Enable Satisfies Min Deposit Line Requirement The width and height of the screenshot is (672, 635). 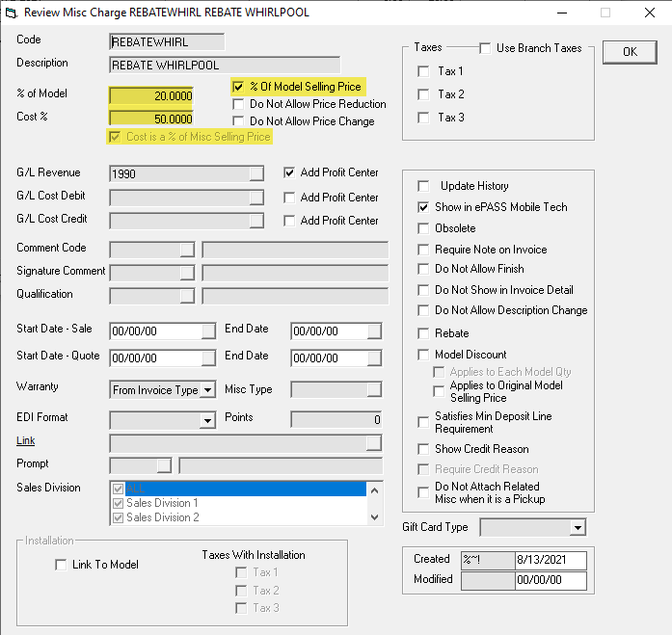tap(423, 422)
